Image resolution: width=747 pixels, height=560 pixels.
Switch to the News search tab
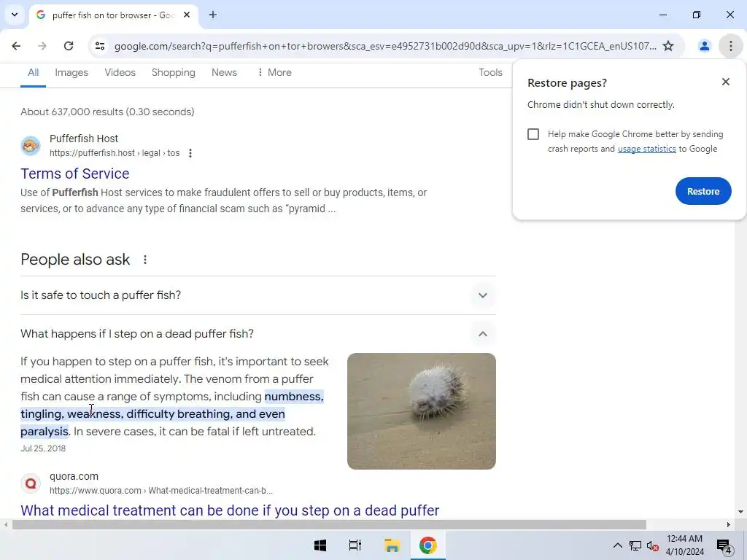pos(224,72)
